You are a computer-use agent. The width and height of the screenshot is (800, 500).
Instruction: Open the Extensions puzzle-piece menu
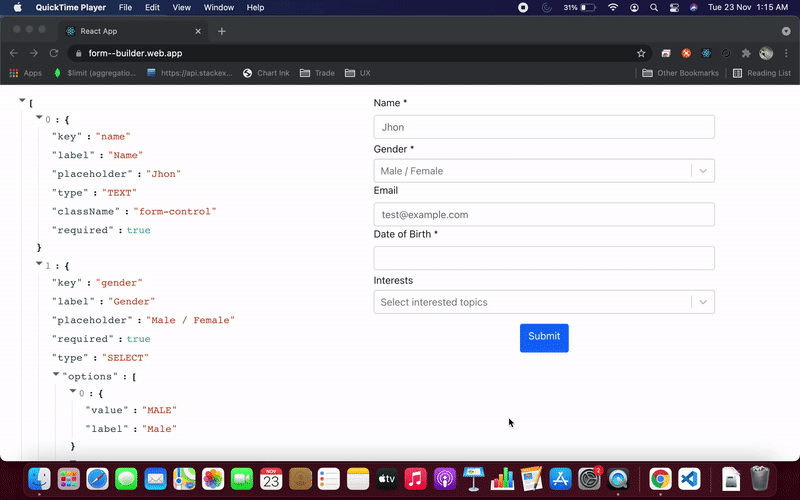(x=746, y=53)
